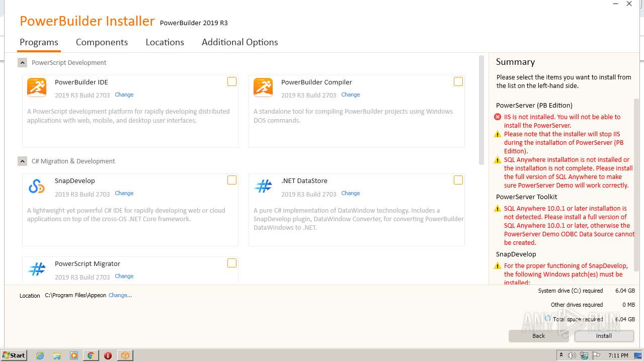The image size is (644, 362).
Task: Launch Windows Media Player from taskbar
Action: pos(74,355)
